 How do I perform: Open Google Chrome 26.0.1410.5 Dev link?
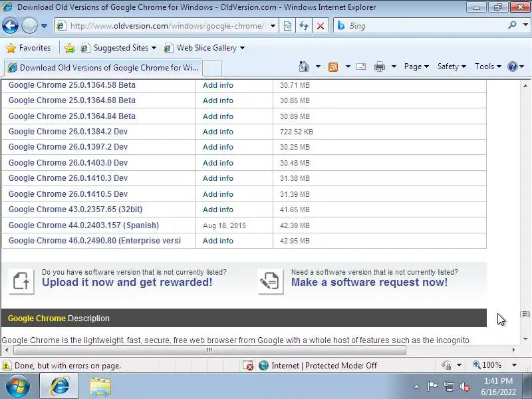tap(68, 194)
